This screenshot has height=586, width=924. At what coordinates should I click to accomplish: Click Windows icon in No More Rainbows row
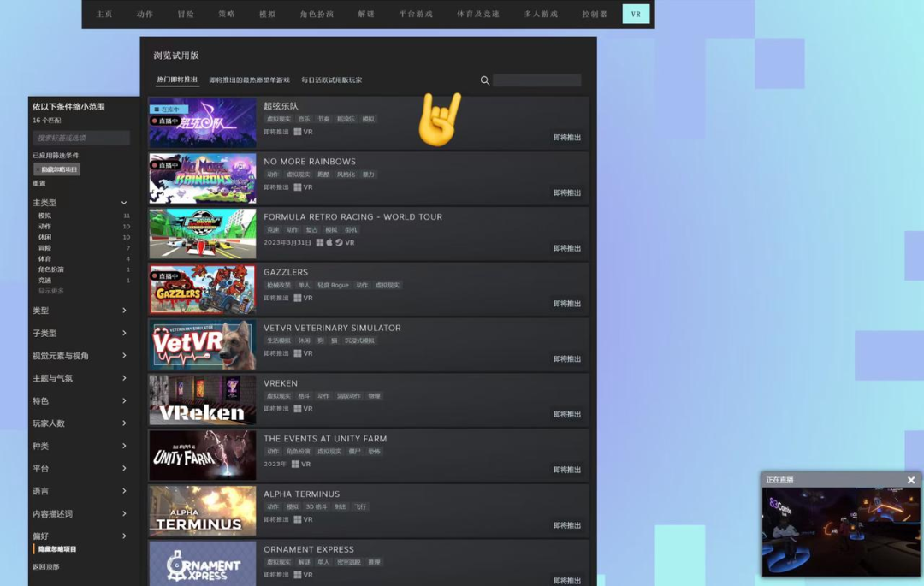[298, 187]
